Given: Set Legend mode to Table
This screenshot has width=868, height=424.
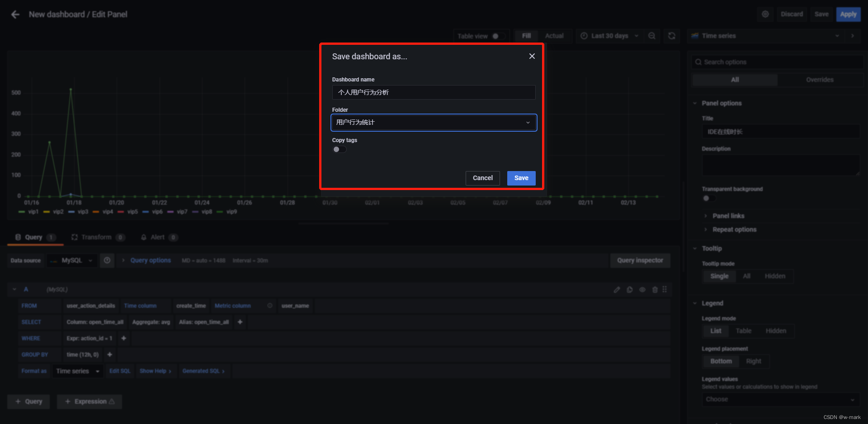Looking at the screenshot, I should pos(743,331).
